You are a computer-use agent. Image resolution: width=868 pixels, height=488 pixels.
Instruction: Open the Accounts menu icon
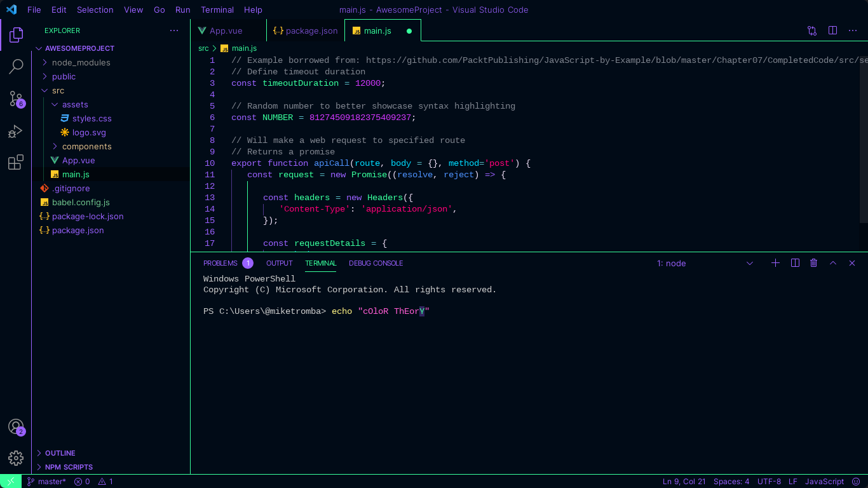16,427
